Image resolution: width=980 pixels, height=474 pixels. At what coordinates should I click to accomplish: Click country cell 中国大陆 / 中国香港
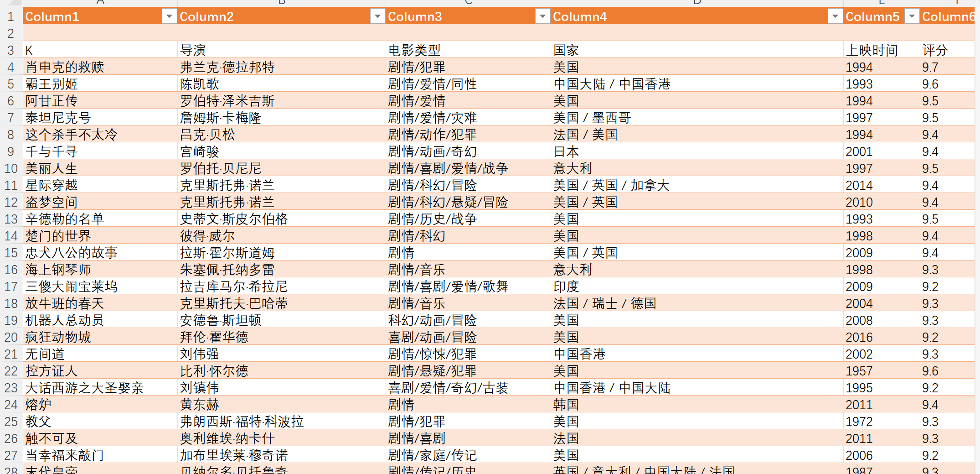[697, 84]
